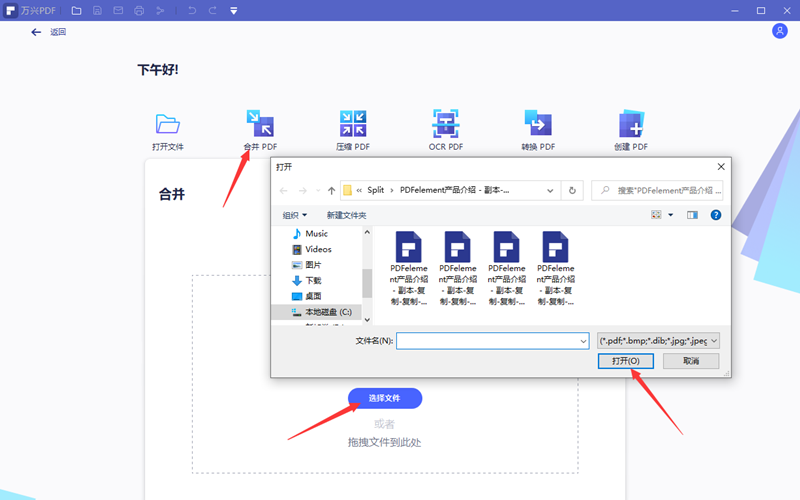Select the 转换 PDF tool
The width and height of the screenshot is (800, 500).
[x=538, y=131]
